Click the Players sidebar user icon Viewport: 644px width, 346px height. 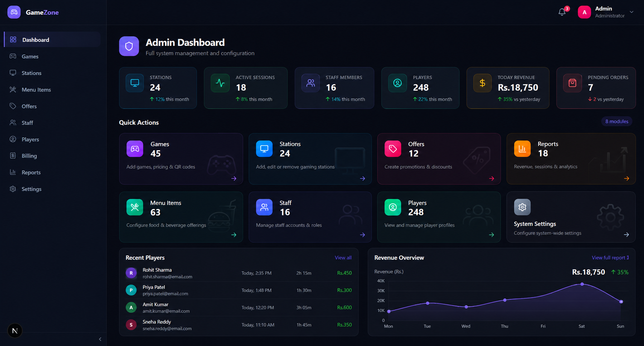pos(13,139)
